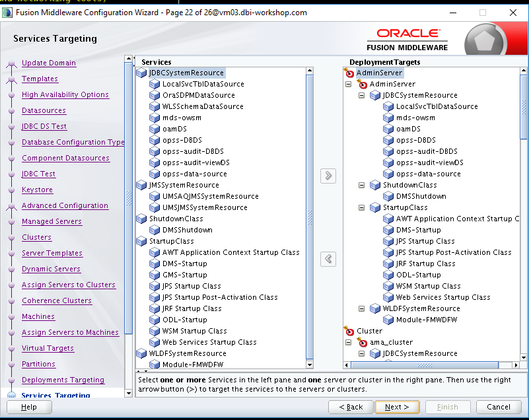Viewport: 529px width, 420px height.
Task: Click the Cancel button
Action: click(x=499, y=407)
